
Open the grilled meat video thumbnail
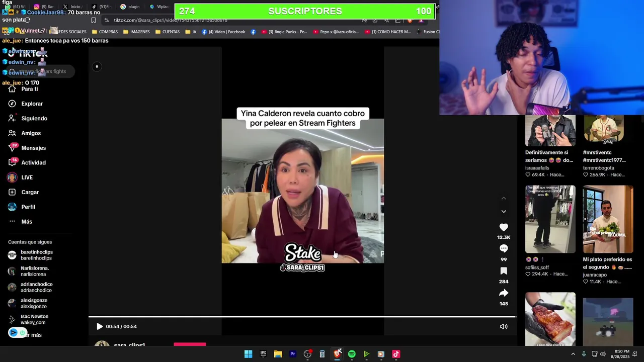[x=550, y=319]
